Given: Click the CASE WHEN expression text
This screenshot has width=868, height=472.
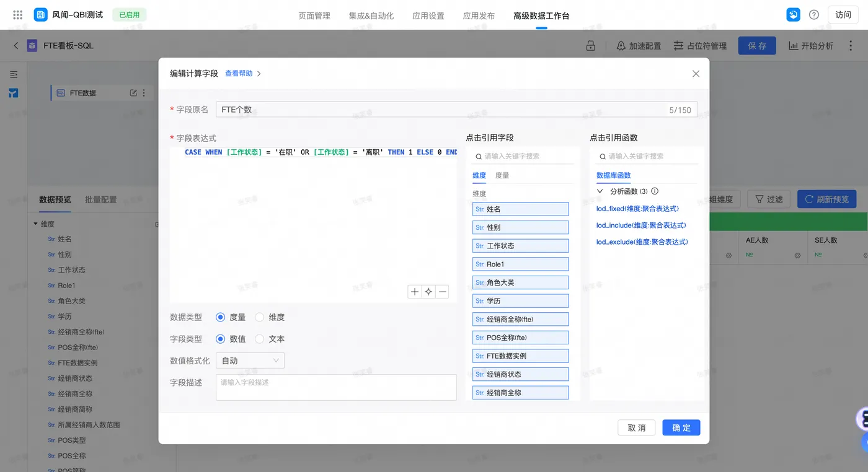Looking at the screenshot, I should [x=321, y=152].
